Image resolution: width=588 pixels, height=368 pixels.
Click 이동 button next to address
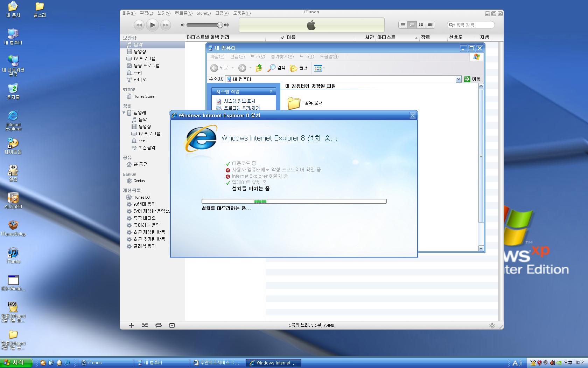472,79
